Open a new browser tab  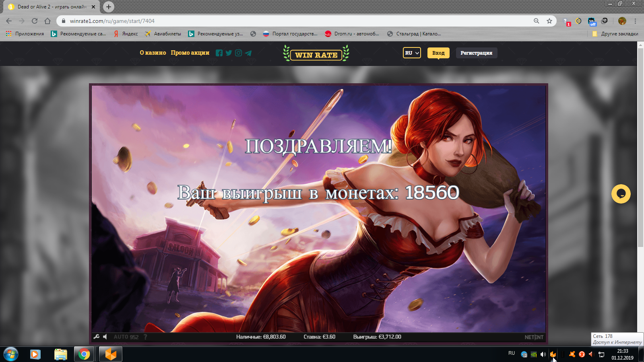[x=109, y=7]
